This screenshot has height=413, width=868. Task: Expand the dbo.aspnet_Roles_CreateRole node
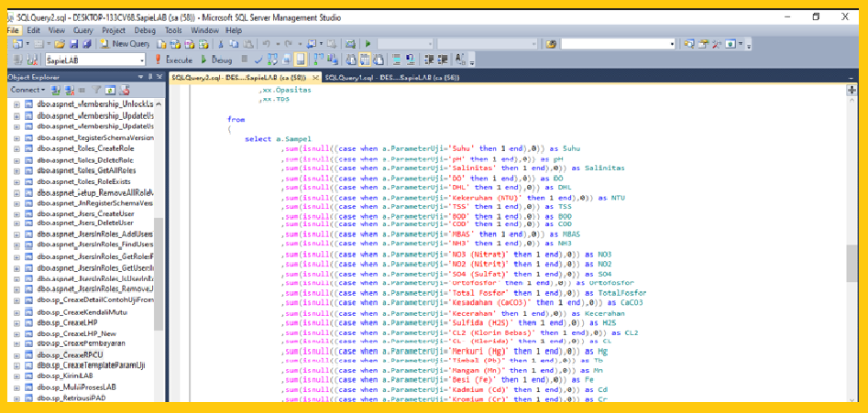tap(16, 148)
